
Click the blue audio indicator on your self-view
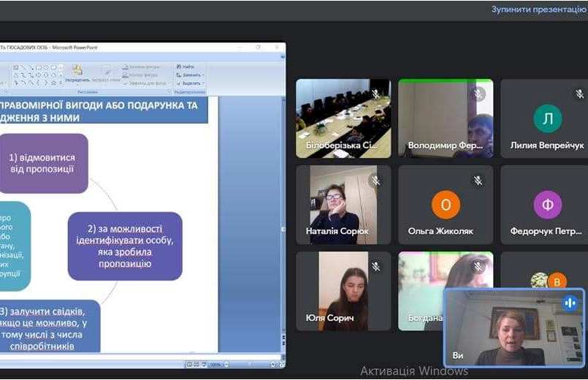[x=570, y=303]
